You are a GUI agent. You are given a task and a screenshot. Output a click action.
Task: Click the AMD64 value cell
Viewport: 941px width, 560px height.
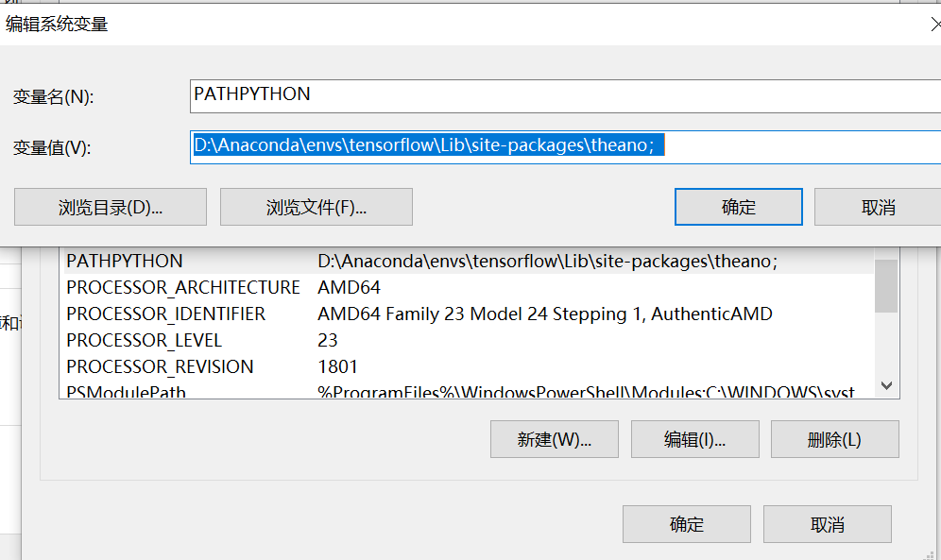pos(349,287)
